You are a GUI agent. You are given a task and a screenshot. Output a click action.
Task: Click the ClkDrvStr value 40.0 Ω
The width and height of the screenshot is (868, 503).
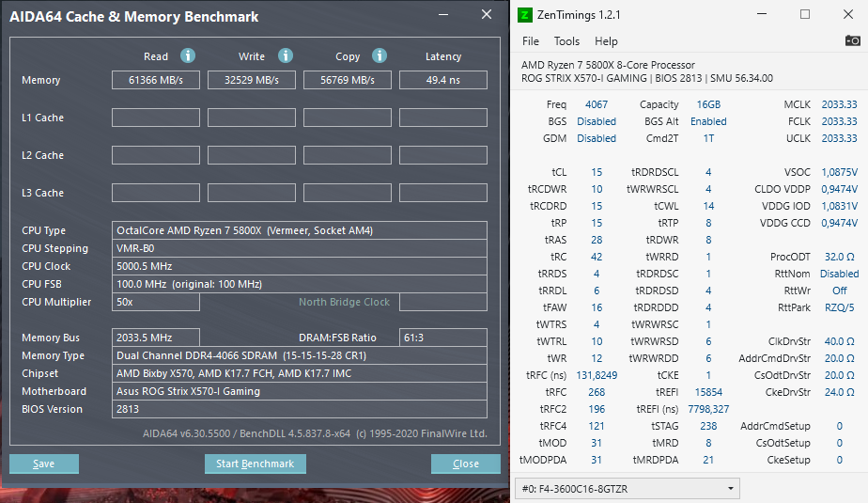pyautogui.click(x=839, y=341)
